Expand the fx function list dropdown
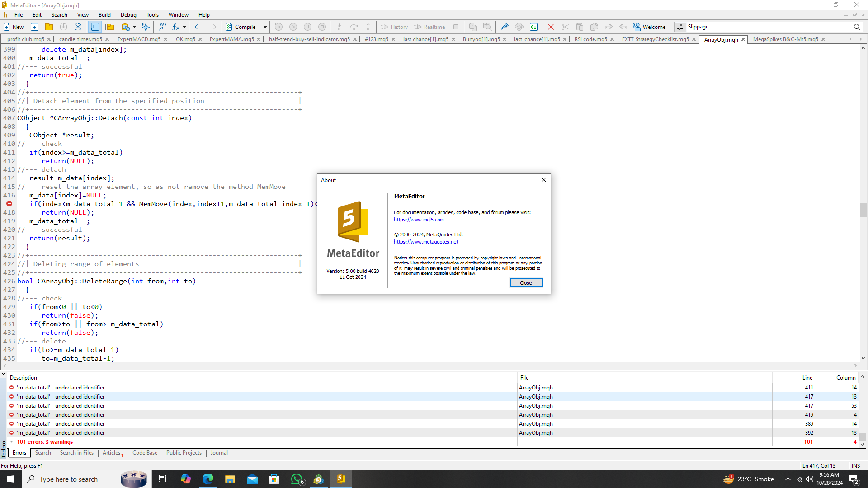 184,27
